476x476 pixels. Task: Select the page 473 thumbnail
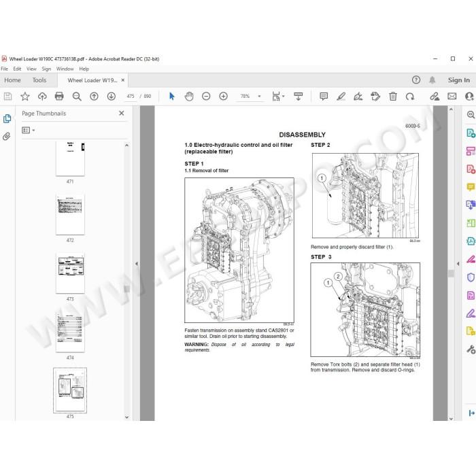[x=70, y=273]
